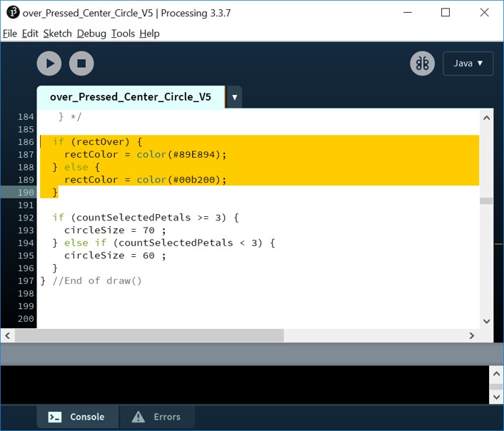Click line number 186 in the gutter
This screenshot has width=504, height=431.
pos(26,142)
